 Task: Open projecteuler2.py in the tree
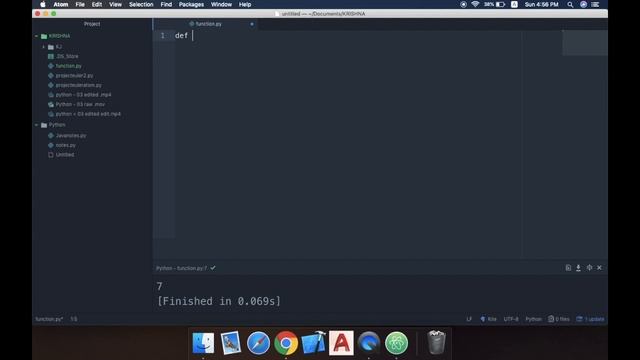coord(74,76)
